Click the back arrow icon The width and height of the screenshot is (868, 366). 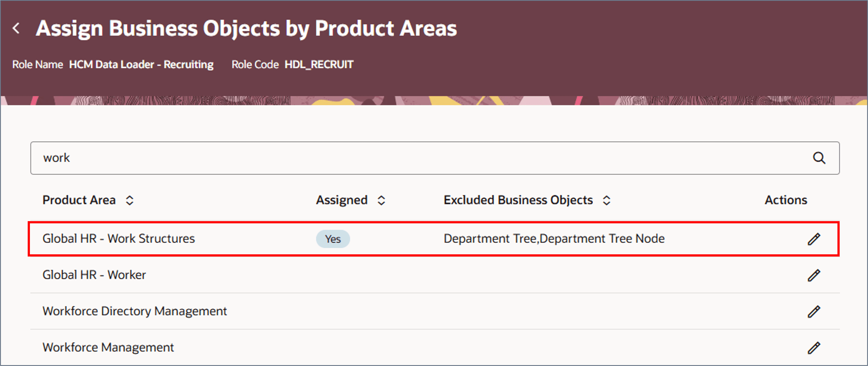[x=16, y=28]
